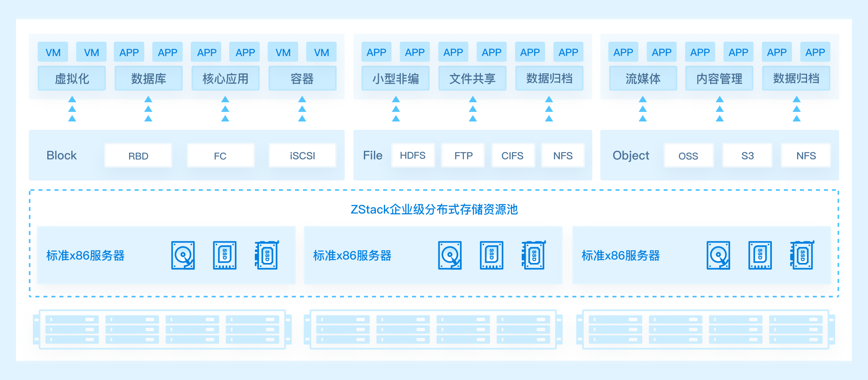Click the FC protocol box

coord(220,156)
